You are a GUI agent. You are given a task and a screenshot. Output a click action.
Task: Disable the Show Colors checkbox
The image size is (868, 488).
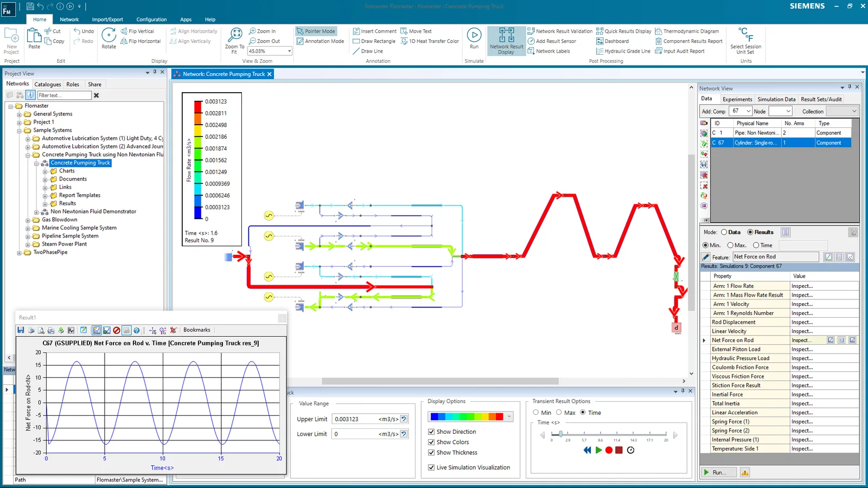pos(431,442)
